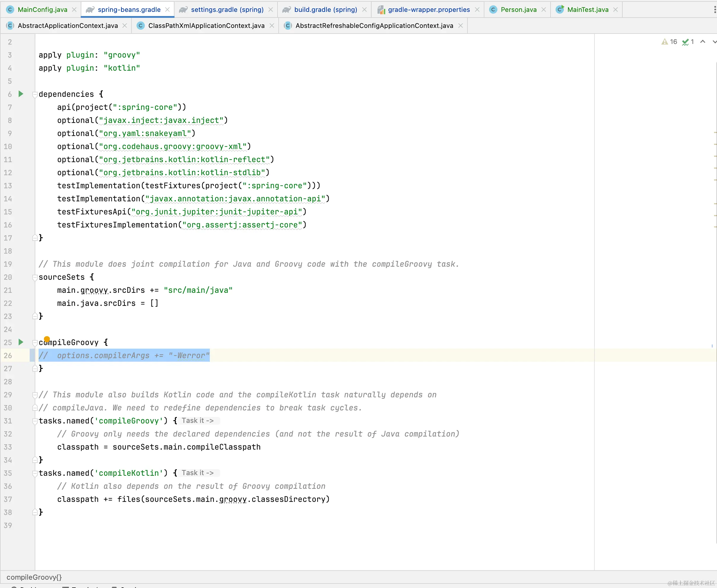Open the warnings count indicator

pos(669,42)
